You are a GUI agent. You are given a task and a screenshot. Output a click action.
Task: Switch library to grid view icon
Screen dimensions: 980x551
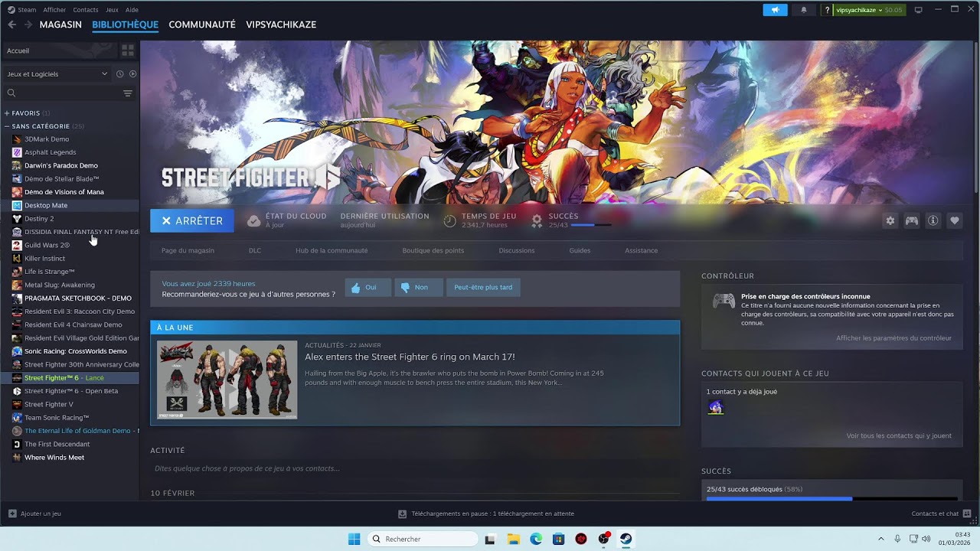[x=128, y=51]
